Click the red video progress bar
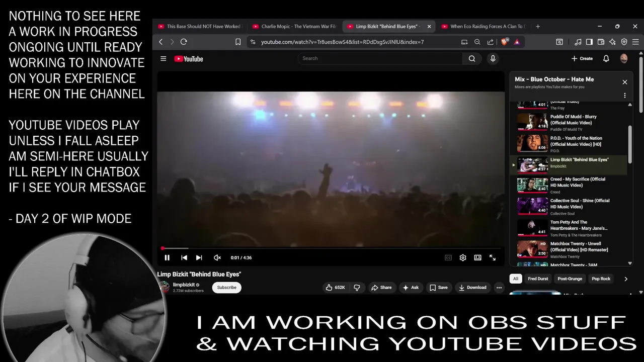The height and width of the screenshot is (362, 644). click(x=331, y=248)
